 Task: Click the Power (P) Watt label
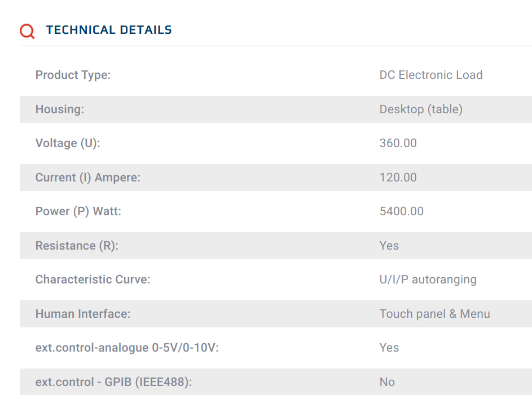(78, 211)
